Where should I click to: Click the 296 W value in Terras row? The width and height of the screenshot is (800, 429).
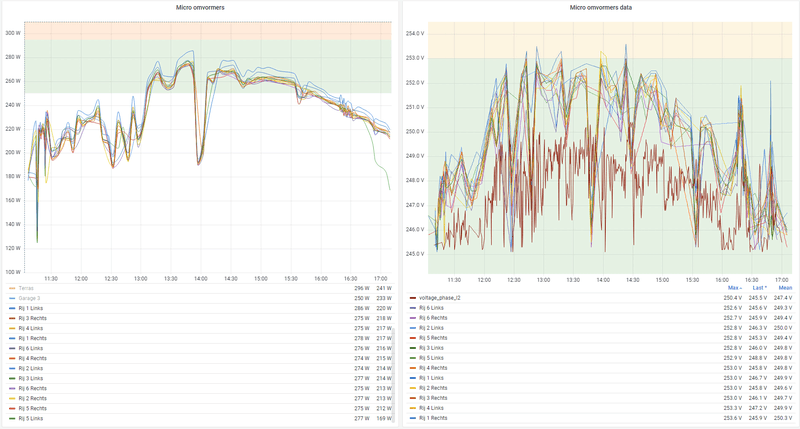(x=362, y=288)
